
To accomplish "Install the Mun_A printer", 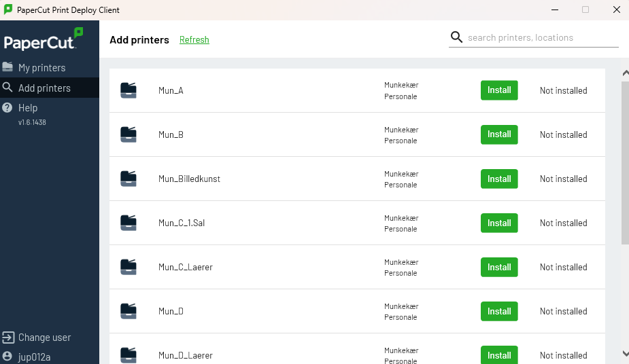I will tap(499, 90).
